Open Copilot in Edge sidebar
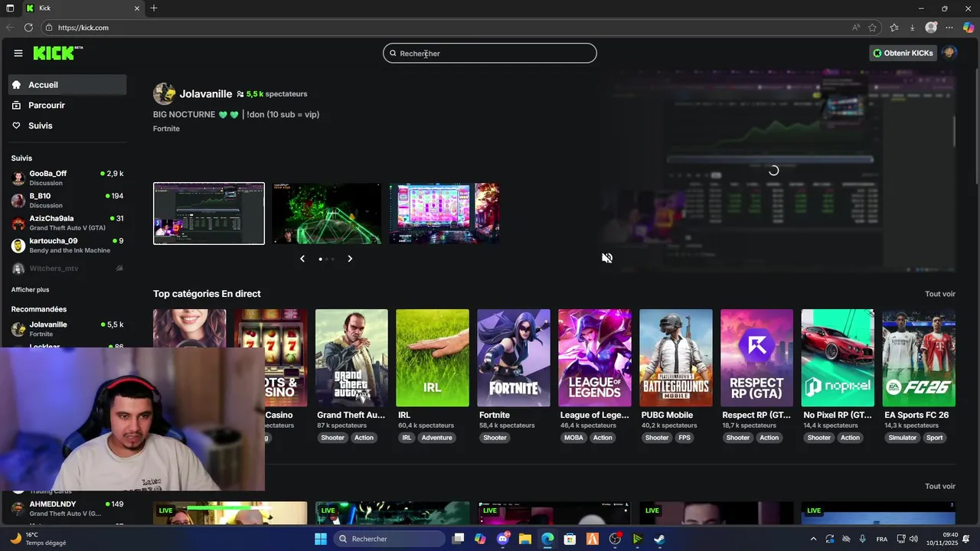The image size is (980, 551). point(969,28)
